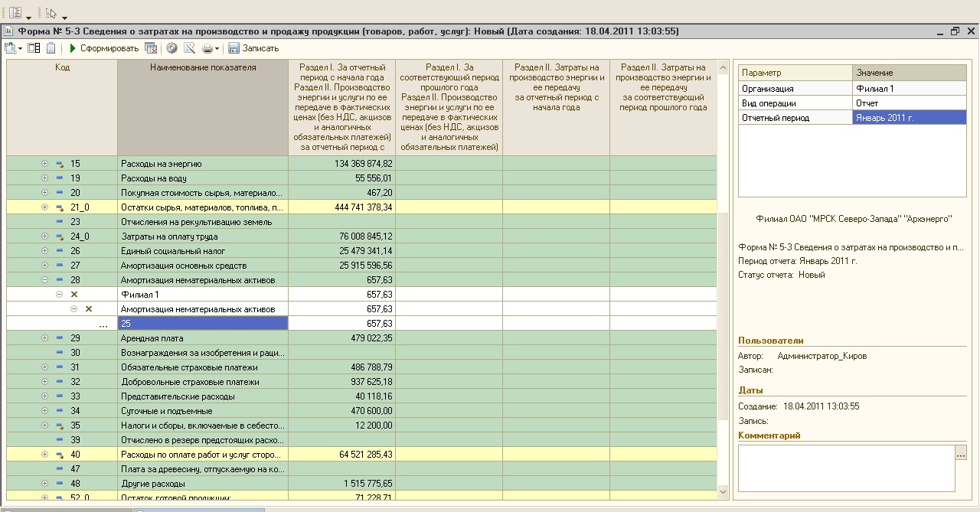This screenshot has width=980, height=512.
Task: Click the X icon in the nested Амортизация row
Action: coord(89,309)
